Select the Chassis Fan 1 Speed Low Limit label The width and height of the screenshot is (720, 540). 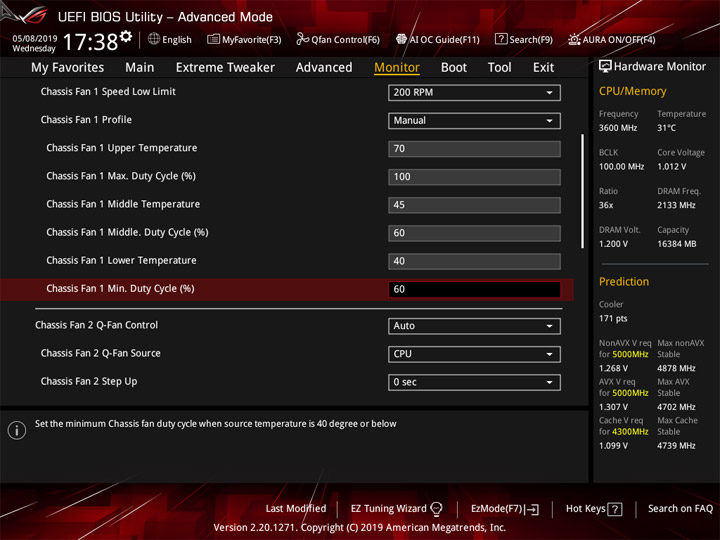tap(108, 92)
